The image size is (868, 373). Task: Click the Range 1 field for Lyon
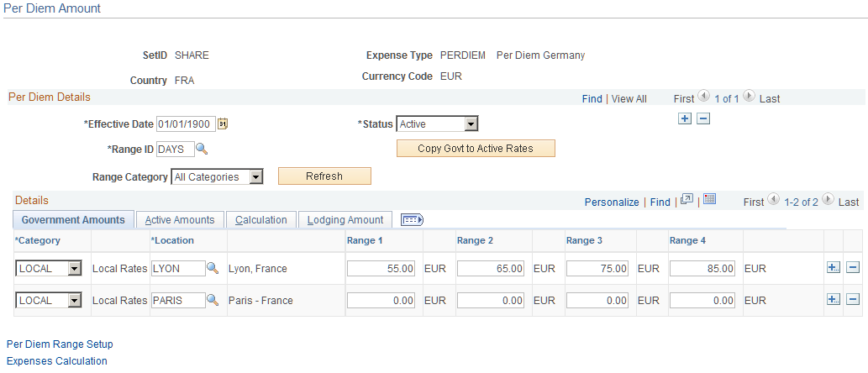pos(381,268)
